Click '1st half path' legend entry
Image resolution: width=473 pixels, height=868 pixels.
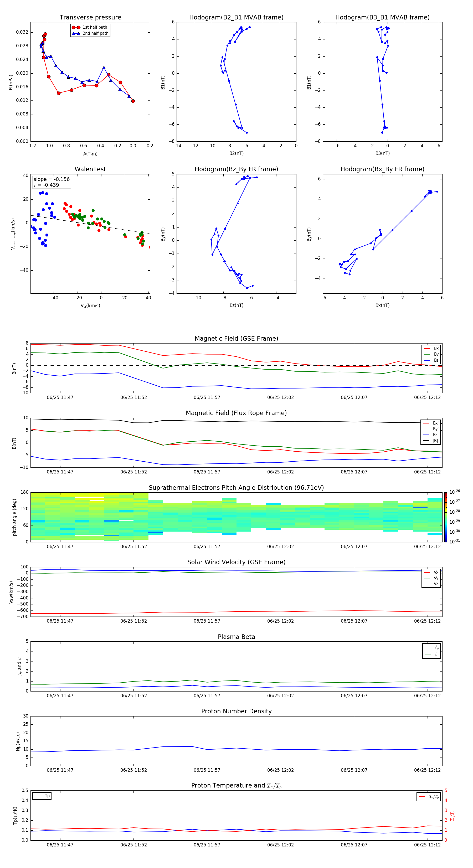[x=90, y=27]
